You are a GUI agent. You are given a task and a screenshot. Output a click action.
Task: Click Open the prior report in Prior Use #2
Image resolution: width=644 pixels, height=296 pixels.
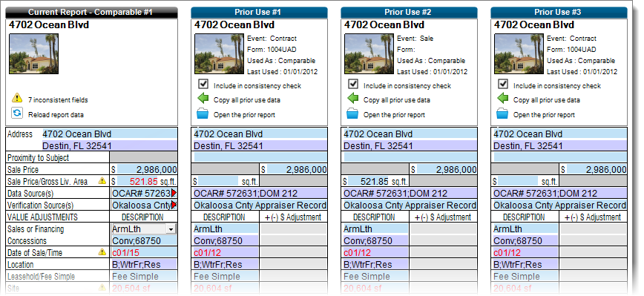394,115
